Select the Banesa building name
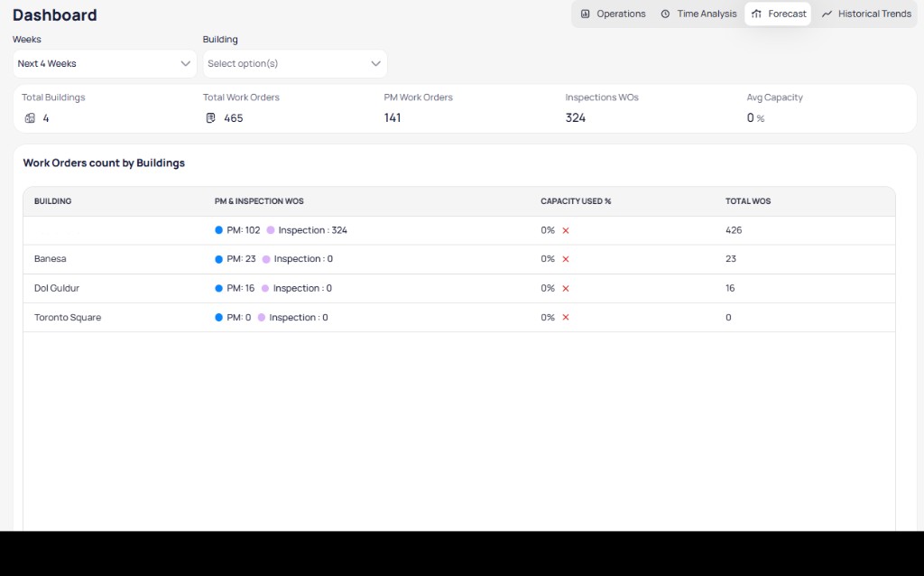This screenshot has height=576, width=924. (51, 259)
